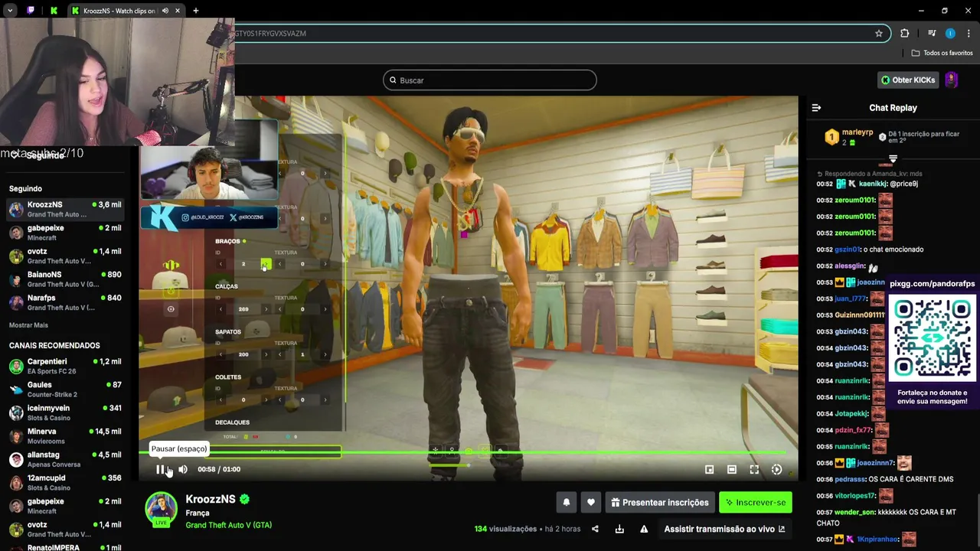Click the heart follow button
The image size is (980, 551).
590,503
